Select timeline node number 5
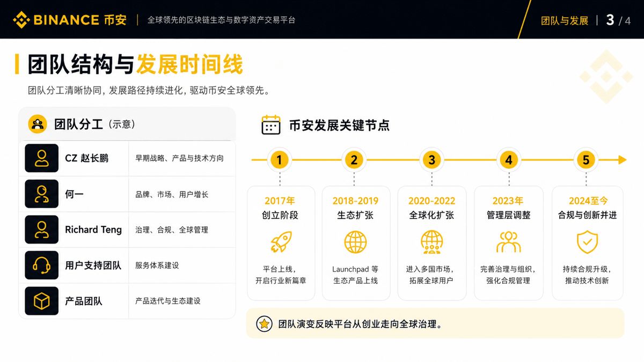 586,160
